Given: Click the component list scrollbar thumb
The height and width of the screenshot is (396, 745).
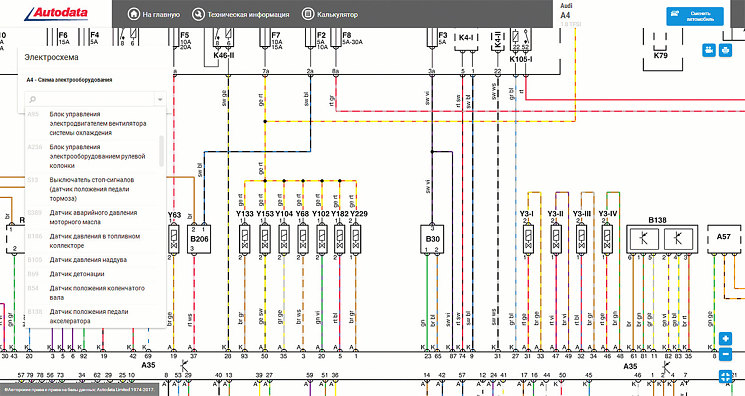Looking at the screenshot, I should [162, 151].
